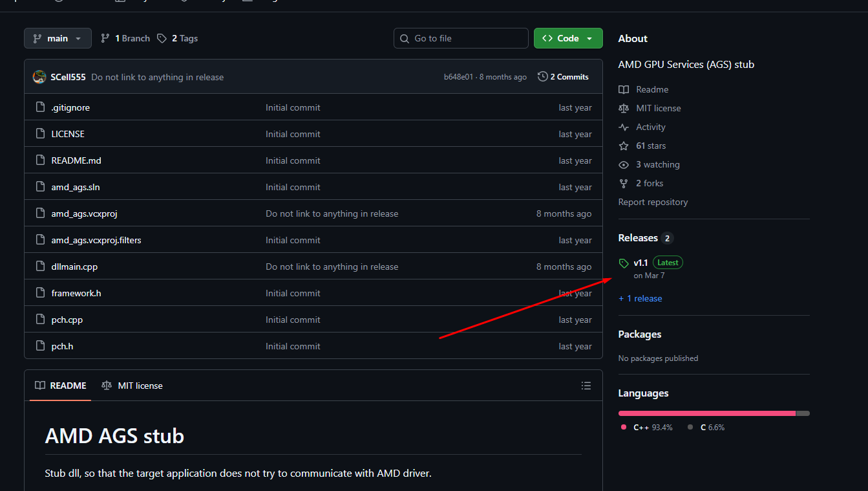Open the C++ 93.4% language link

647,428
